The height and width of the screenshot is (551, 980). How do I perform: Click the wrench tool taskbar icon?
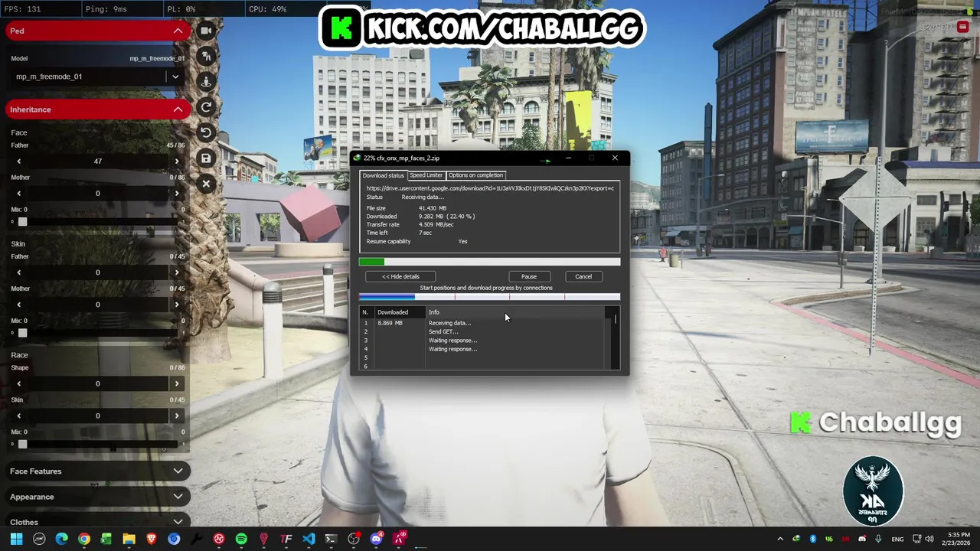(x=196, y=539)
